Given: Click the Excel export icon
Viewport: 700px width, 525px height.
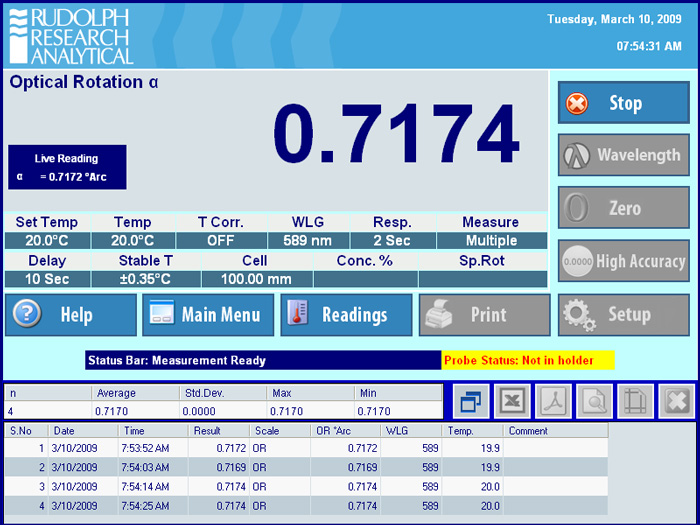Looking at the screenshot, I should pyautogui.click(x=511, y=401).
